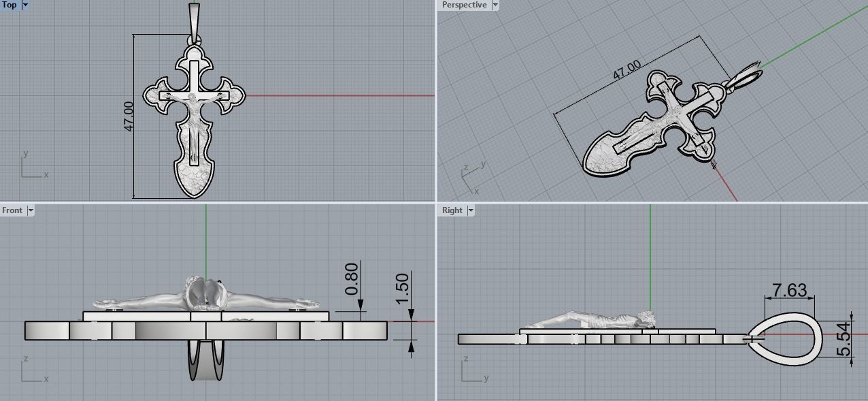Select the 47.00 dimension in Top view

click(x=129, y=116)
